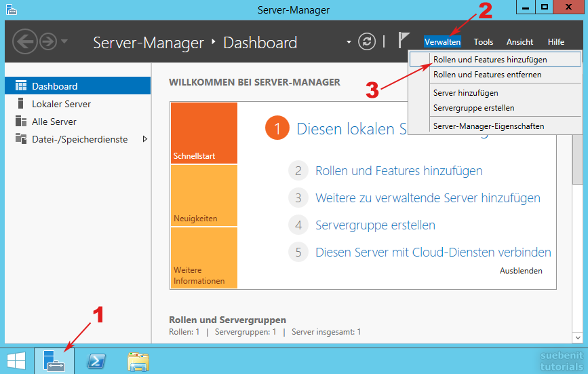Screen dimensions: 588x374
Task: Open File Explorer from the taskbar
Action: [x=138, y=362]
